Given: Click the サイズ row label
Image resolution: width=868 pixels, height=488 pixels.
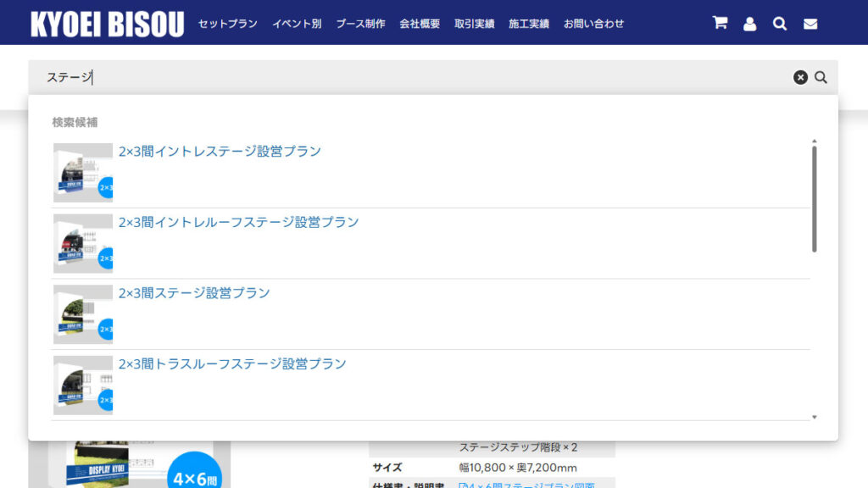Looking at the screenshot, I should (x=387, y=468).
